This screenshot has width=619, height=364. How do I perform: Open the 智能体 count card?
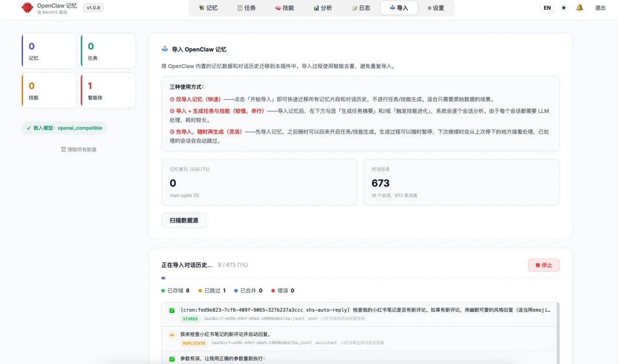[108, 91]
